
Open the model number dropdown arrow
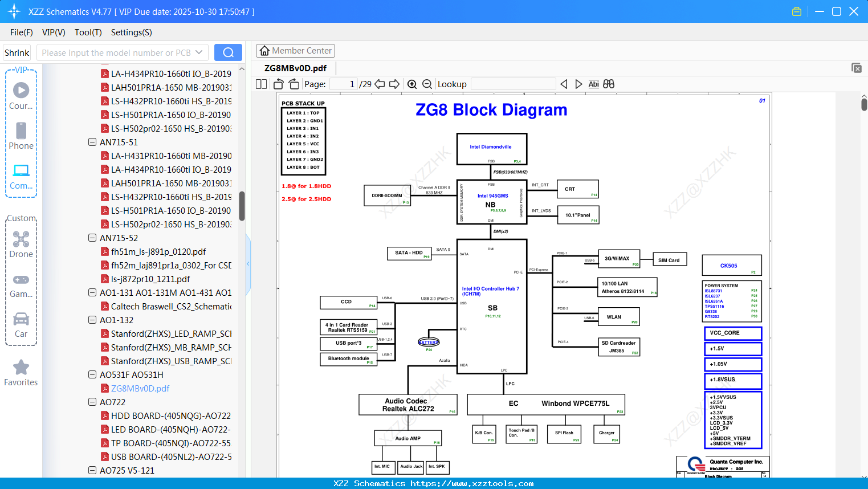(x=199, y=52)
